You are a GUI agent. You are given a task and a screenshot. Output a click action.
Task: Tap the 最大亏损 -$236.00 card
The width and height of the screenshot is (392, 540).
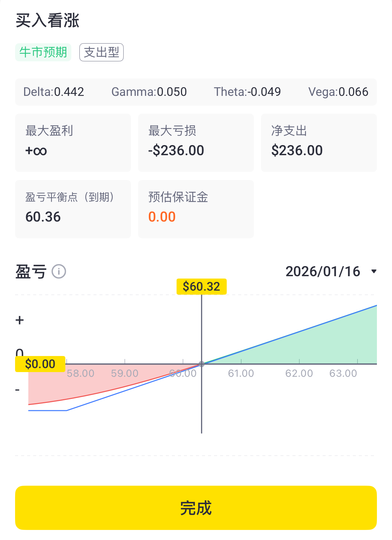(x=196, y=143)
